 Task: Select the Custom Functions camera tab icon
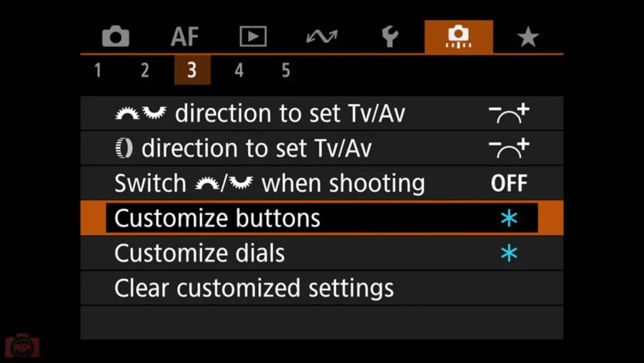(459, 36)
